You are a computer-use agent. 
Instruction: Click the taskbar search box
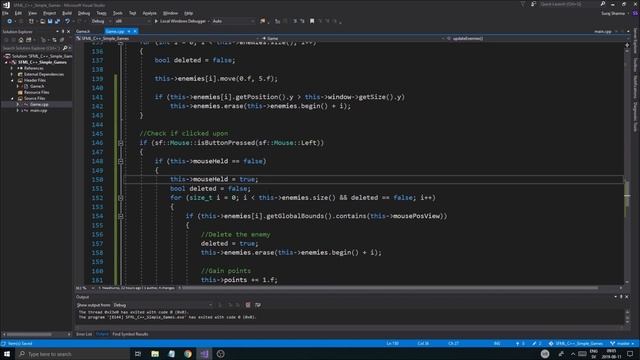[x=73, y=354]
